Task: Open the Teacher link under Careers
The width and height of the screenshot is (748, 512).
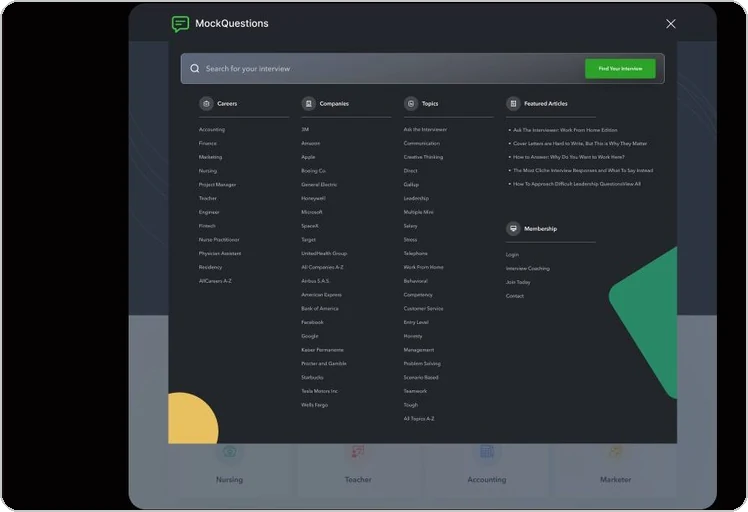Action: (208, 199)
